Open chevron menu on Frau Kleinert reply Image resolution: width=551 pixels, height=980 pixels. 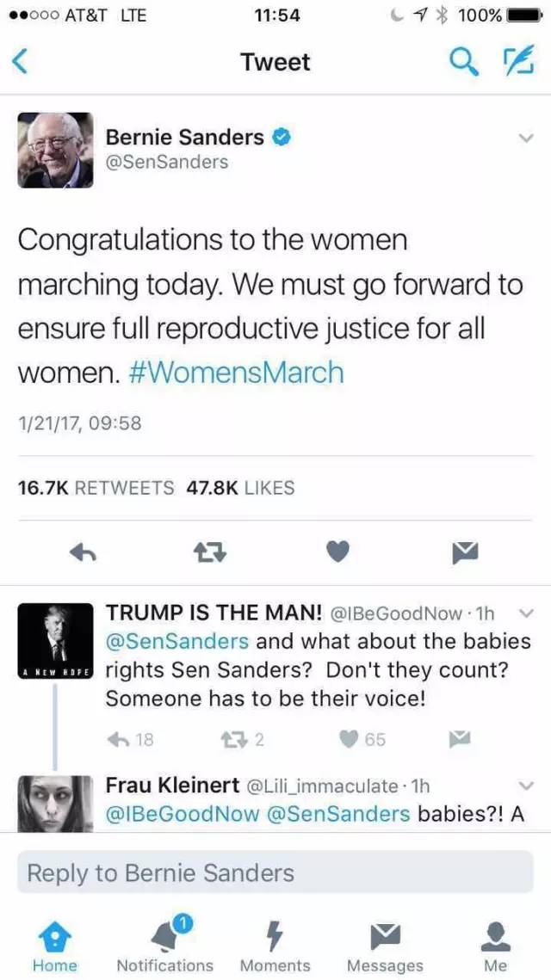[527, 786]
